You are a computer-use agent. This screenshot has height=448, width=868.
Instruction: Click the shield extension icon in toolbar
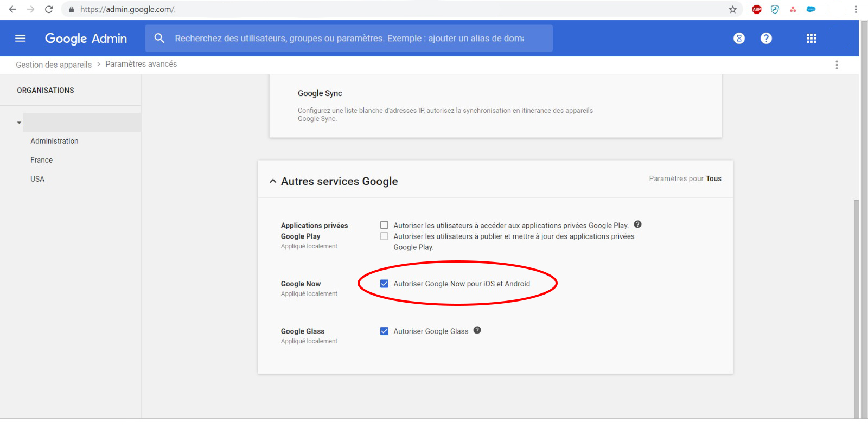[x=775, y=9]
